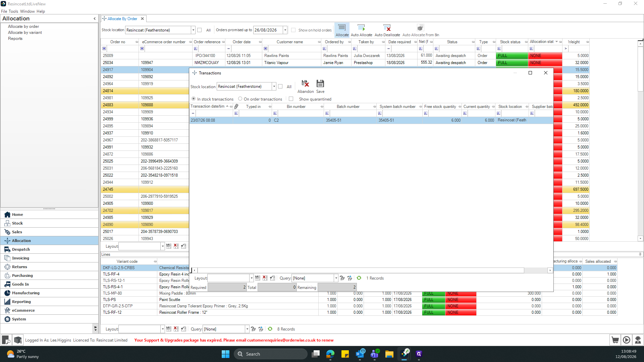Click delete layout icon in Transactions footer
The height and width of the screenshot is (362, 644).
pos(265,278)
